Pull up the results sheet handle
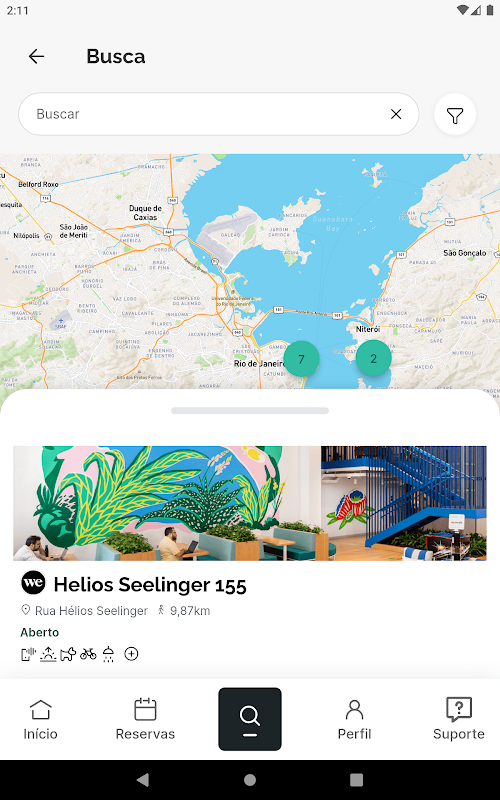The width and height of the screenshot is (500, 800). point(249,410)
